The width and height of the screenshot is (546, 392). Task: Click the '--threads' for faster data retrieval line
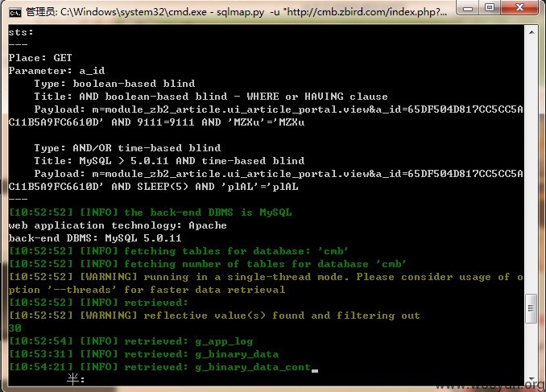147,290
